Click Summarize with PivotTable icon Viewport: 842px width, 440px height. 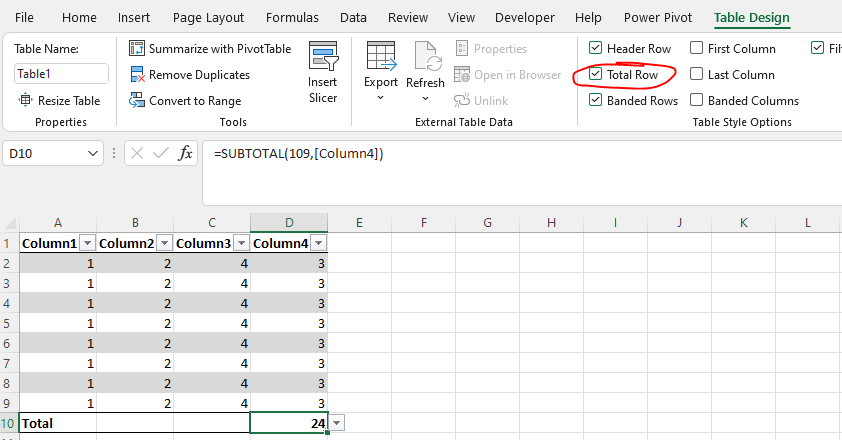pyautogui.click(x=137, y=48)
